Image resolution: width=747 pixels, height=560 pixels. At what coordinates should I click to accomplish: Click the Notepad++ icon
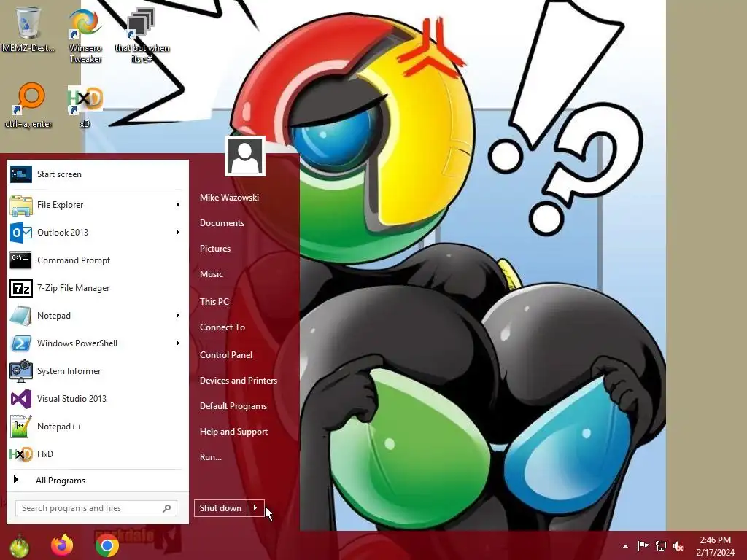[21, 426]
